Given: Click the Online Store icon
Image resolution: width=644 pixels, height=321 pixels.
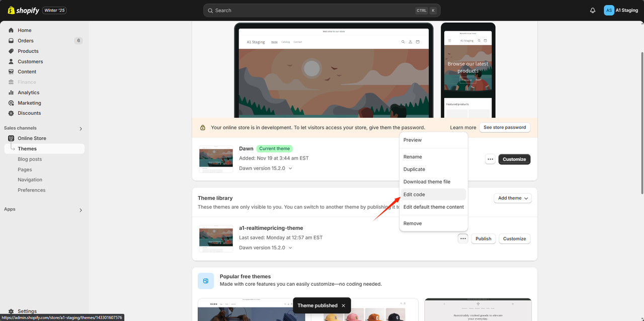Looking at the screenshot, I should (x=11, y=138).
